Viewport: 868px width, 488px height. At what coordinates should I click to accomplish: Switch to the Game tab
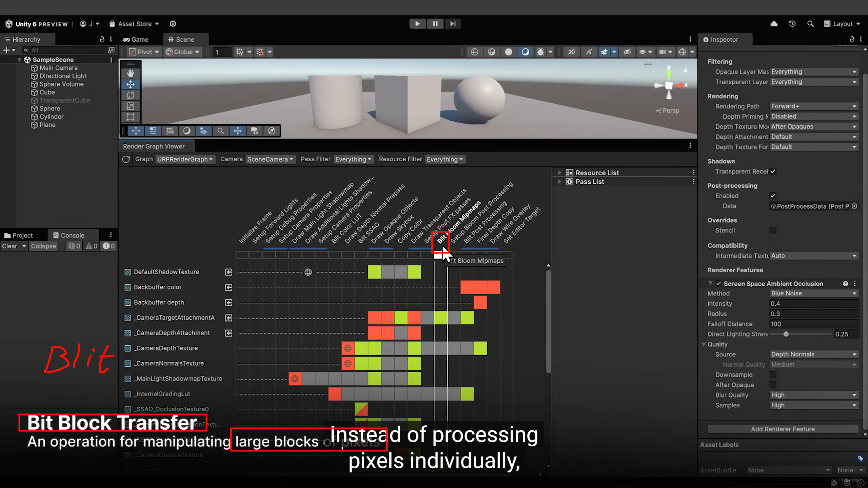click(x=136, y=39)
